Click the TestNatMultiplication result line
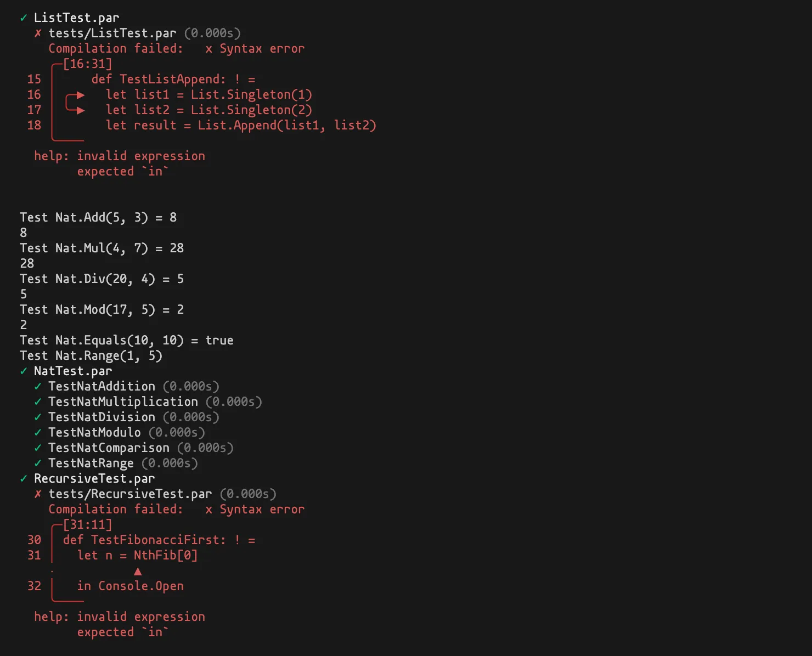 point(155,402)
